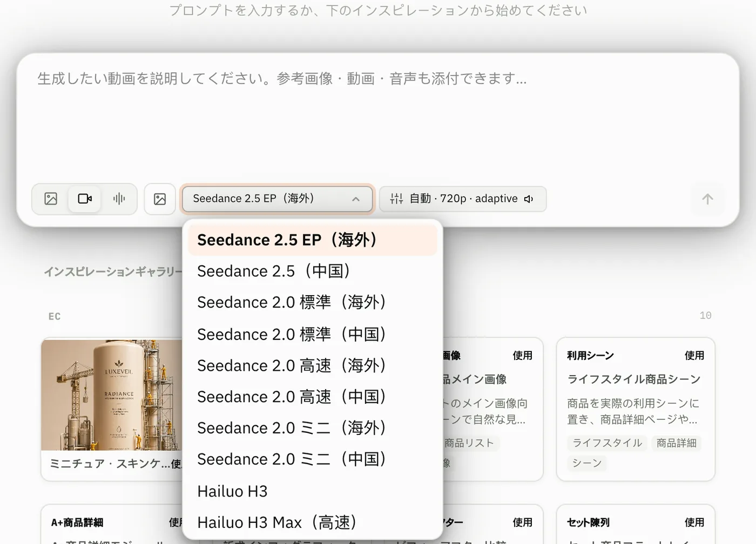Open the Luxeveil miniature skincare thumbnail
The height and width of the screenshot is (544, 756).
(112, 395)
